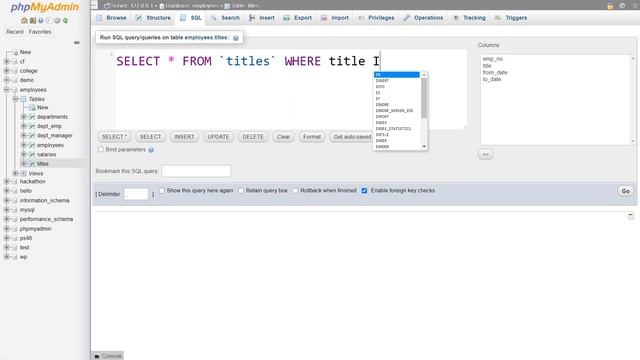Image resolution: width=640 pixels, height=360 pixels.
Task: Click dept_manager table icon in tree
Action: pyautogui.click(x=32, y=136)
